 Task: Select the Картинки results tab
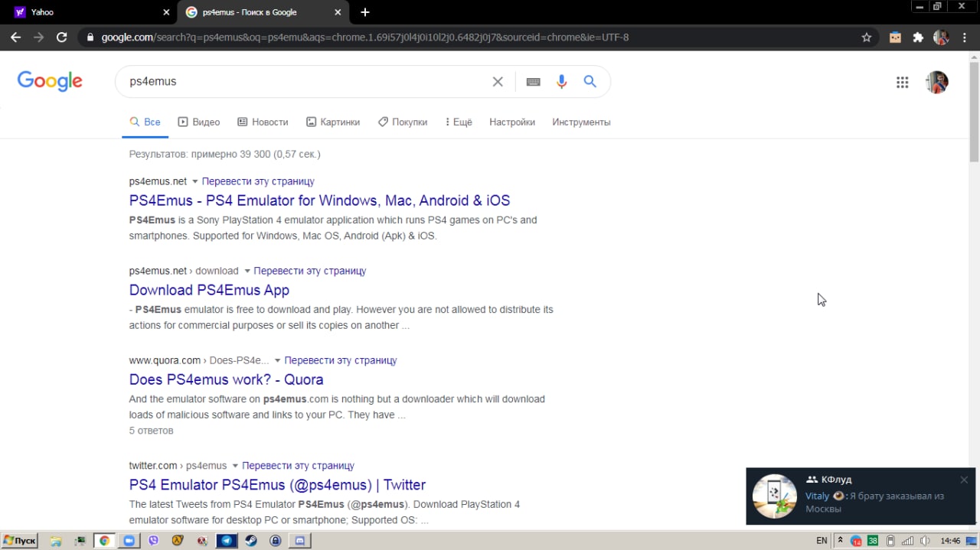333,122
